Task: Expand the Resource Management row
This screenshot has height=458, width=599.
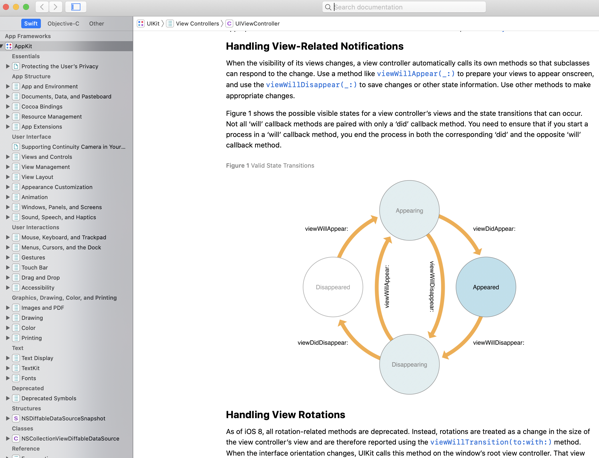Action: point(8,117)
